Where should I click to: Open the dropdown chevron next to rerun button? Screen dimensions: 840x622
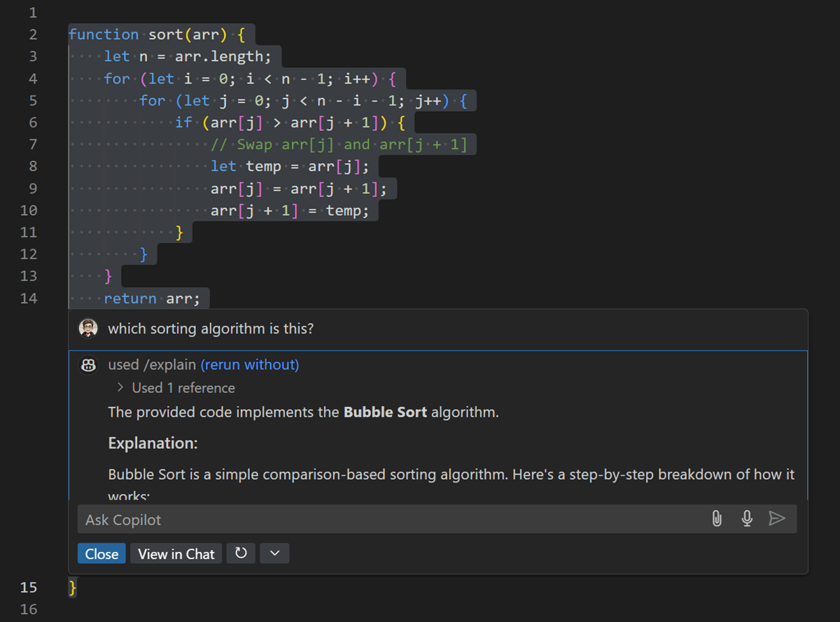(x=274, y=553)
